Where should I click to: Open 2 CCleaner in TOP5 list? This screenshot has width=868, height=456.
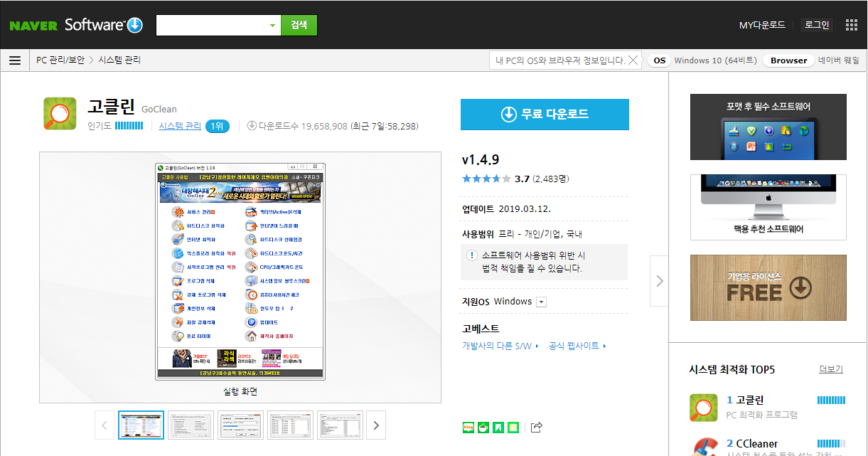pos(752,443)
